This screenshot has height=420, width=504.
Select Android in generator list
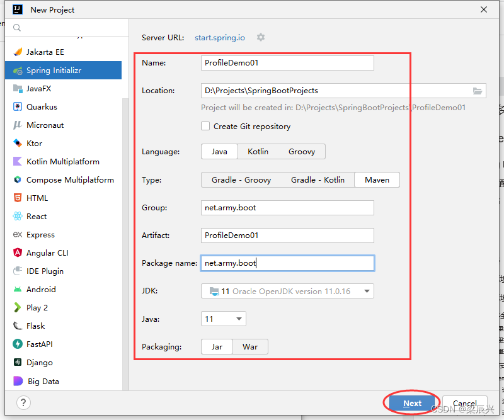[x=64, y=289]
